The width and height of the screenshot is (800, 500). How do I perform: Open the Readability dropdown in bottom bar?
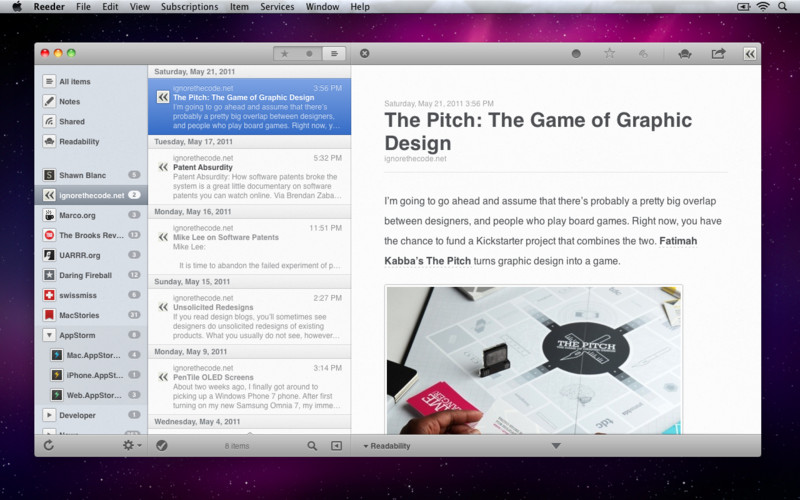tap(387, 446)
